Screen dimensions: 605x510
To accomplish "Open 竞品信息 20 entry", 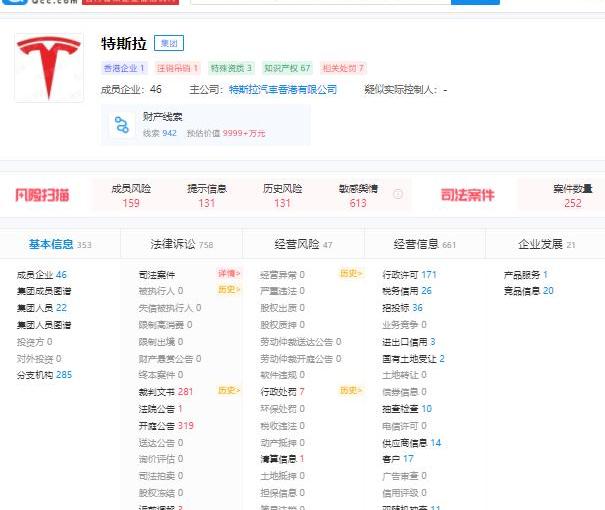I will pyautogui.click(x=529, y=291).
